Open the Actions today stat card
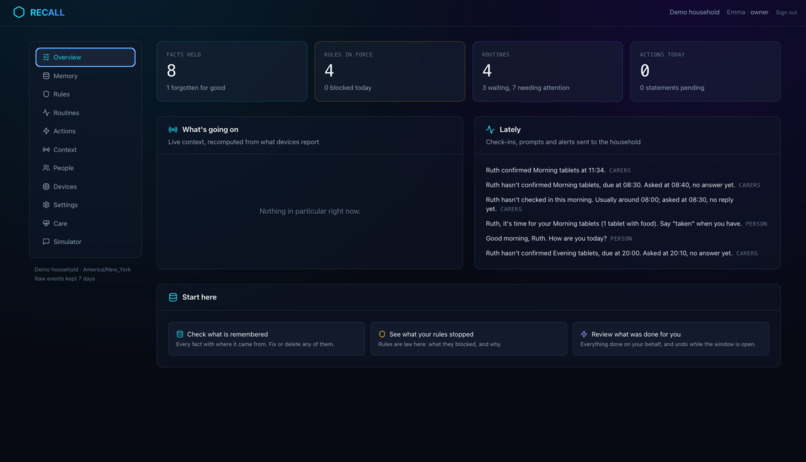Image resolution: width=806 pixels, height=462 pixels. (705, 71)
